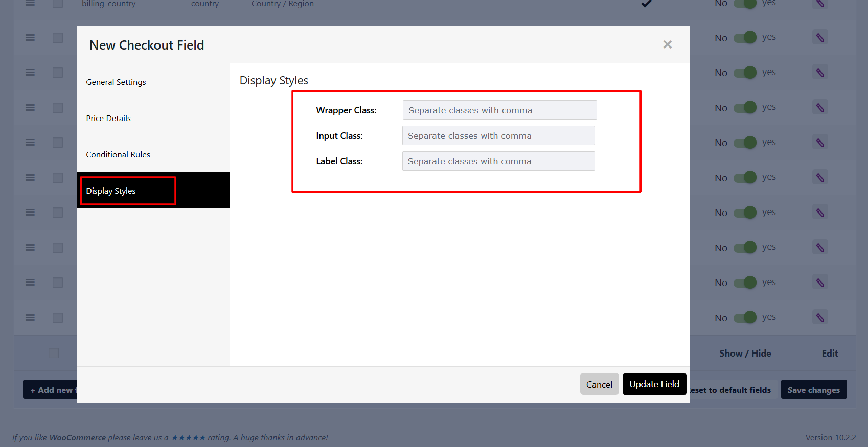Click edit pencil in second row below billing_country
This screenshot has width=868, height=447.
coord(820,73)
